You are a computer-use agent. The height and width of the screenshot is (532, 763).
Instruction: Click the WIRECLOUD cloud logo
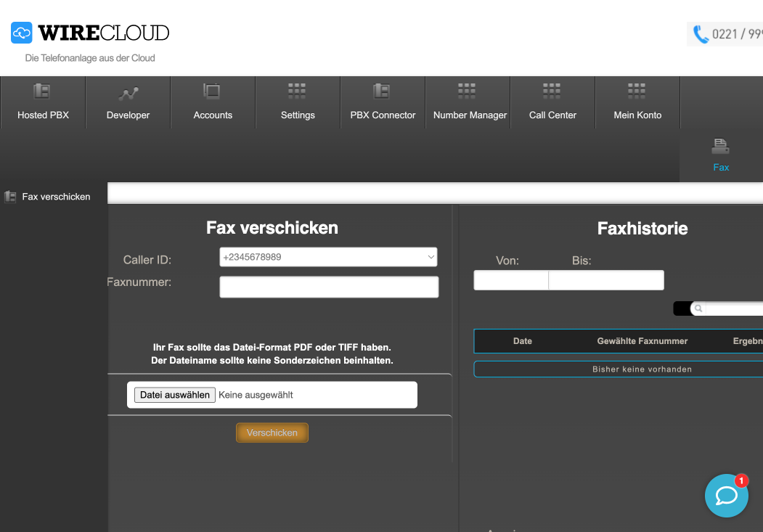22,32
